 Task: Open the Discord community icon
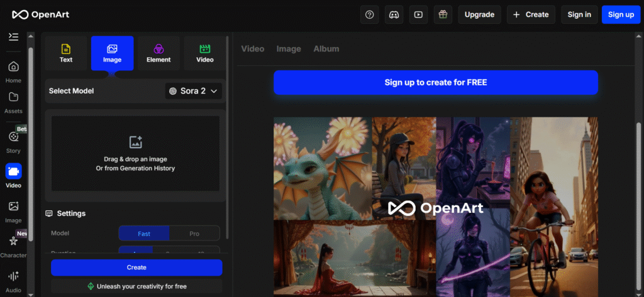point(394,14)
